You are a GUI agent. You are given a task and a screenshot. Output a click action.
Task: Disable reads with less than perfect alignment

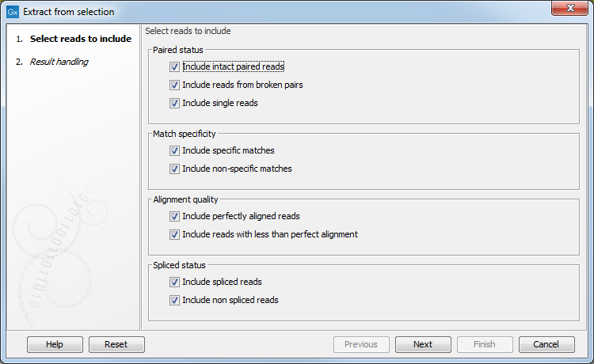click(x=174, y=234)
